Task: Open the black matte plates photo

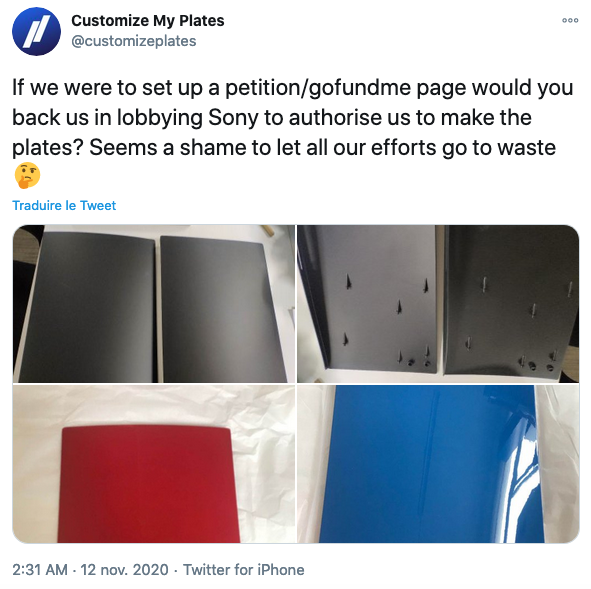Action: 154,304
